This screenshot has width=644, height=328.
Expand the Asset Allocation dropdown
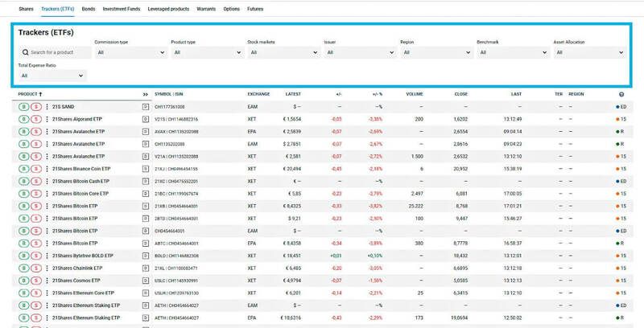(589, 52)
